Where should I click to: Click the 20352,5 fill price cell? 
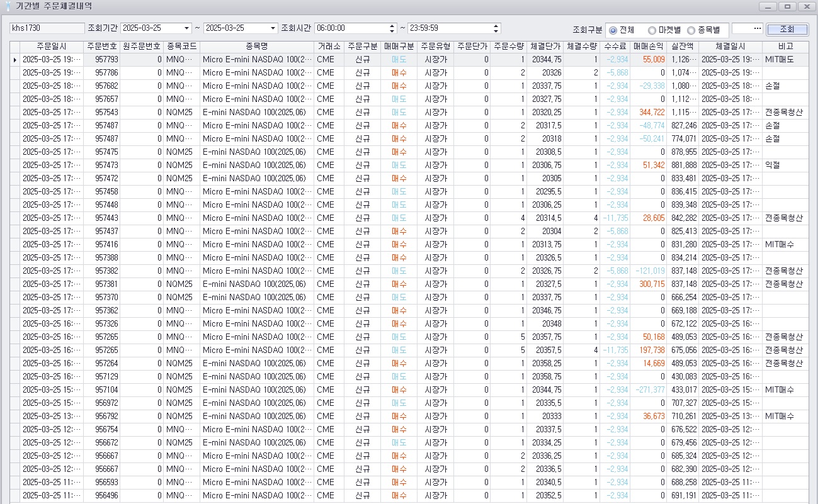[545, 496]
